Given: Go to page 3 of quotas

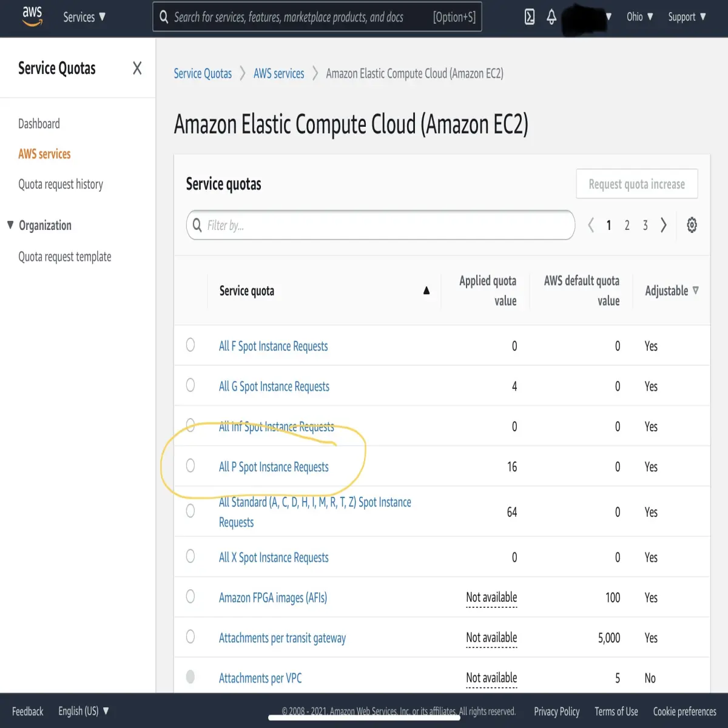Looking at the screenshot, I should coord(645,226).
